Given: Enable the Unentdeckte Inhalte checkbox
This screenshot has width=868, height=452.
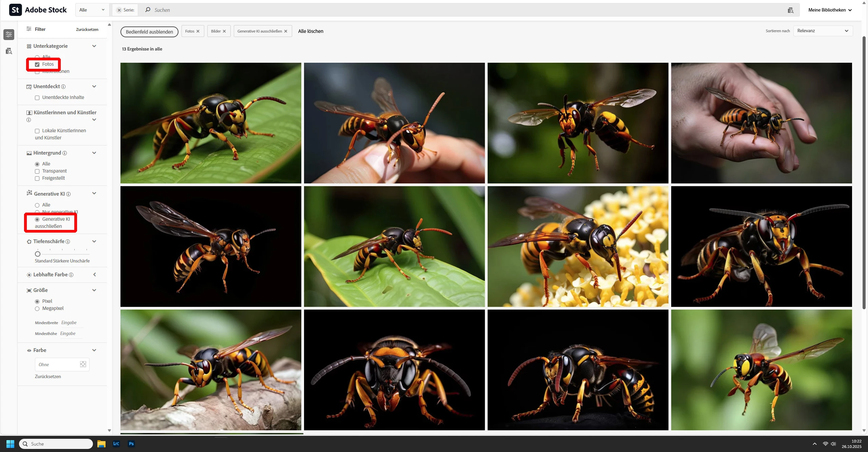Looking at the screenshot, I should coord(37,98).
